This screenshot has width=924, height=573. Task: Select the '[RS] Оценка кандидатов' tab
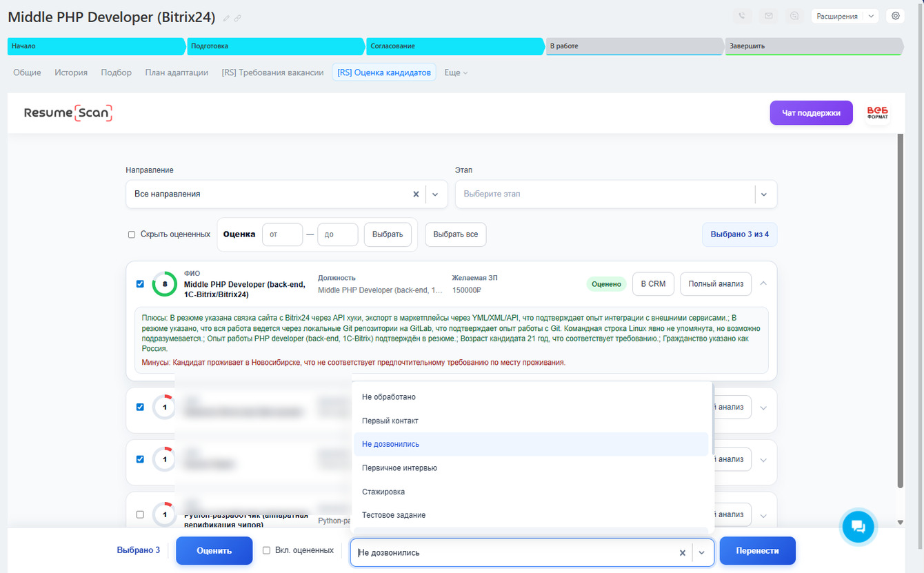point(384,72)
